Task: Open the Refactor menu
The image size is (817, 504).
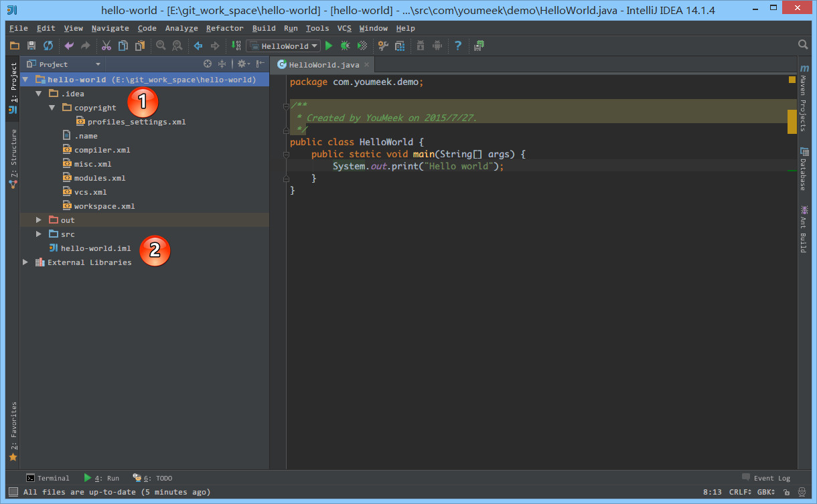Action: (224, 28)
